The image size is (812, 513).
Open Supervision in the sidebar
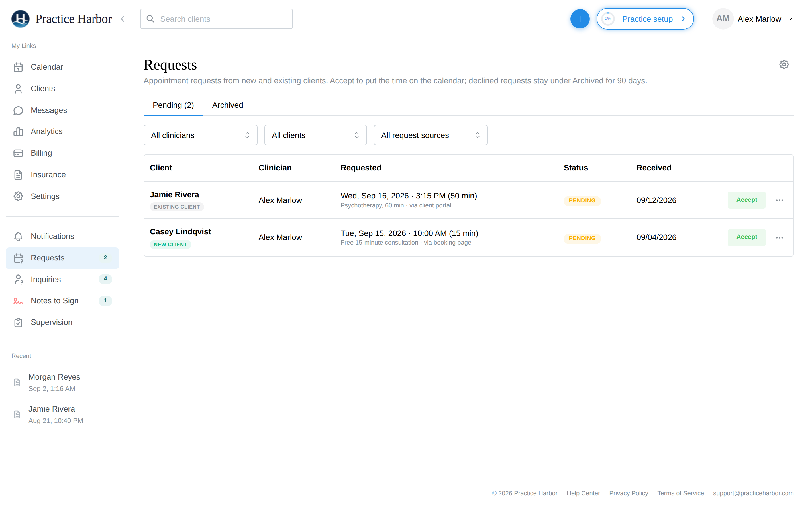coord(62,322)
